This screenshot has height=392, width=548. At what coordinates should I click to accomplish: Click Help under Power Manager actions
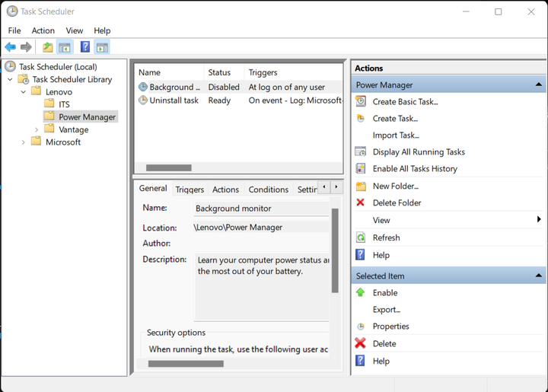pos(381,255)
